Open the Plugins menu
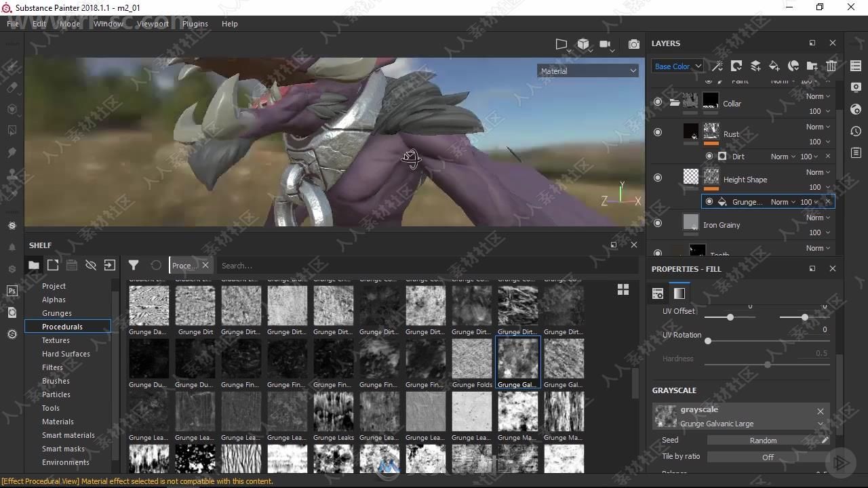 pos(195,24)
